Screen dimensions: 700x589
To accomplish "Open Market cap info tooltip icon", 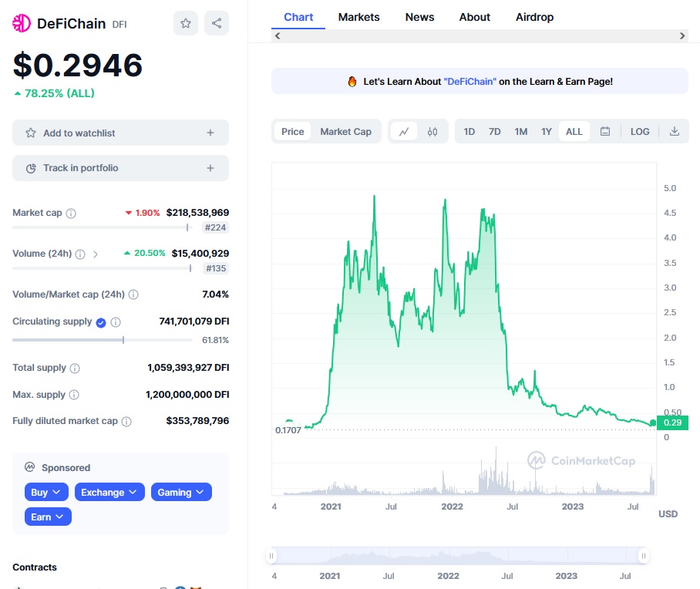I will click(x=71, y=213).
